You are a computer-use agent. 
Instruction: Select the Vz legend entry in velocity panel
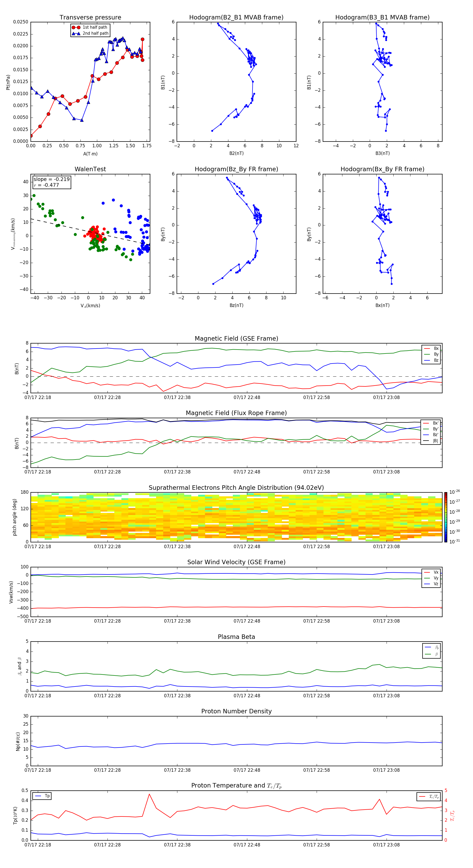pos(431,584)
